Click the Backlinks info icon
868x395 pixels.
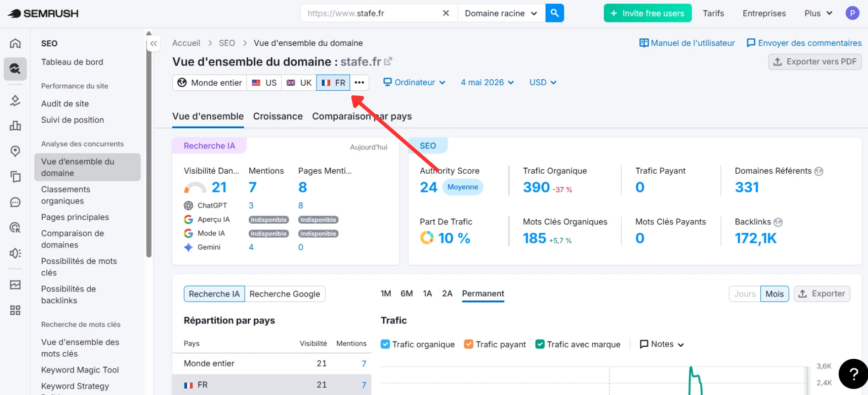click(778, 222)
